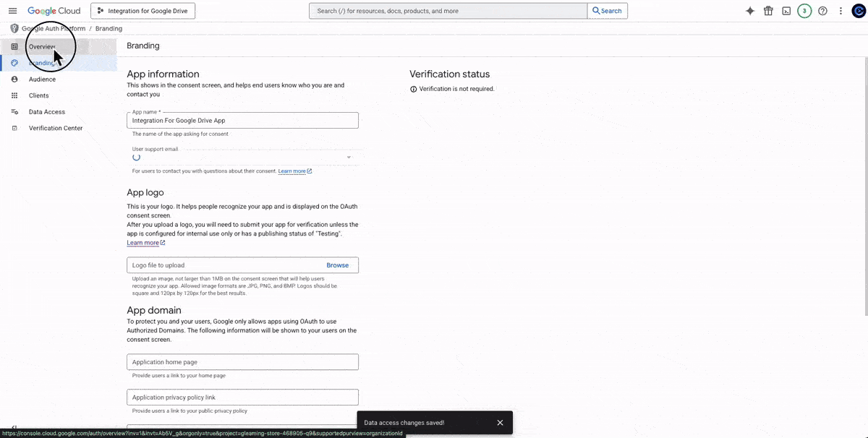Click the Logo file to upload field

242,265
